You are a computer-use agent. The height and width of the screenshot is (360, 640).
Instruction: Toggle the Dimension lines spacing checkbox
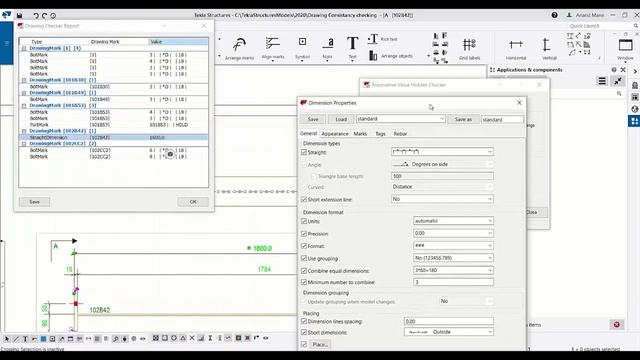[x=304, y=321]
